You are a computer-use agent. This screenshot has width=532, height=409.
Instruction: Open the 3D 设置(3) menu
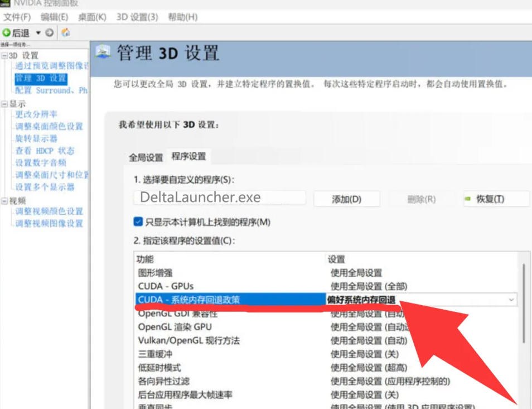[130, 17]
